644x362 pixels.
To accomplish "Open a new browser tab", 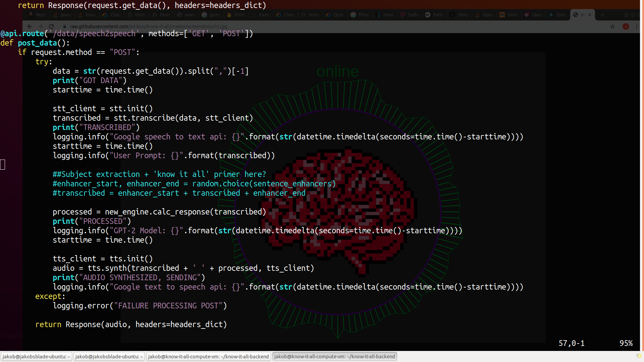I will click(602, 15).
